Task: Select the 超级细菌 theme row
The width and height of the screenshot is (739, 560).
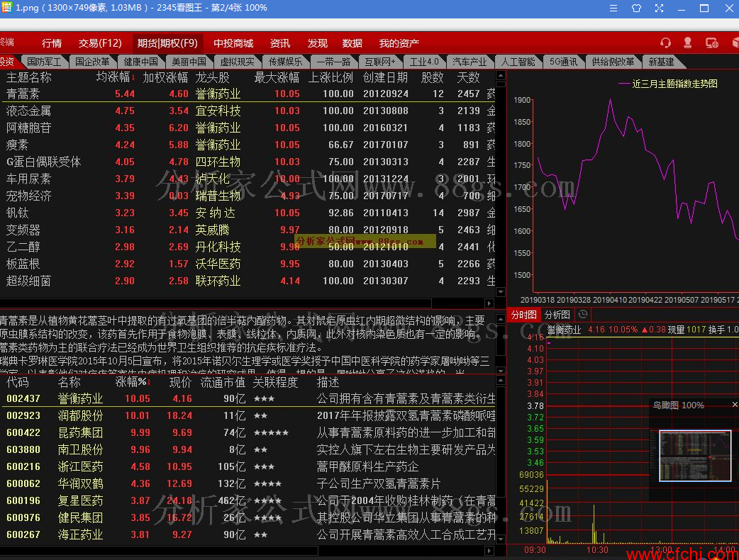Action: point(248,281)
